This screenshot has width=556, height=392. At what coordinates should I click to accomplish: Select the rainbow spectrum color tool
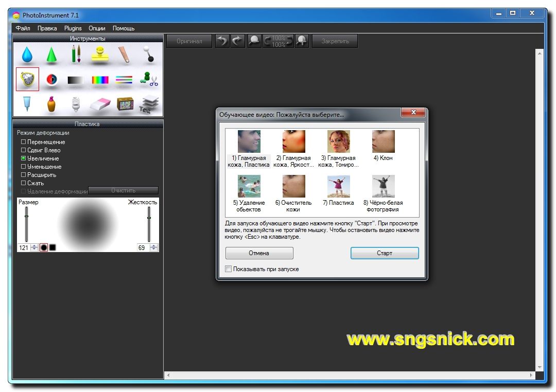click(x=100, y=80)
